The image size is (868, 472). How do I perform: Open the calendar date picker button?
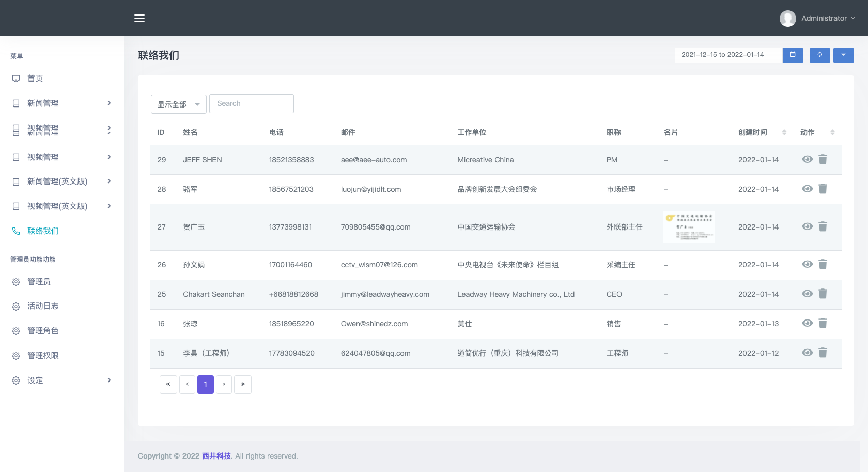point(793,55)
